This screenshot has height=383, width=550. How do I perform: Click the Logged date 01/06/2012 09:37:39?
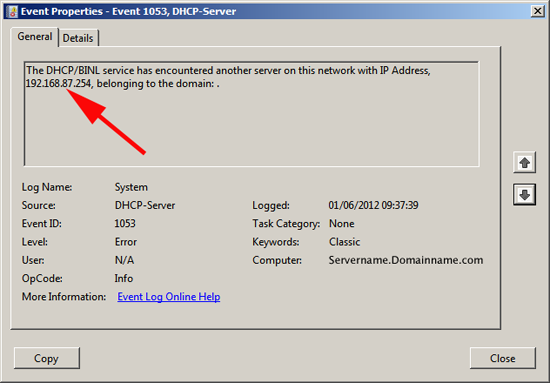(x=374, y=205)
